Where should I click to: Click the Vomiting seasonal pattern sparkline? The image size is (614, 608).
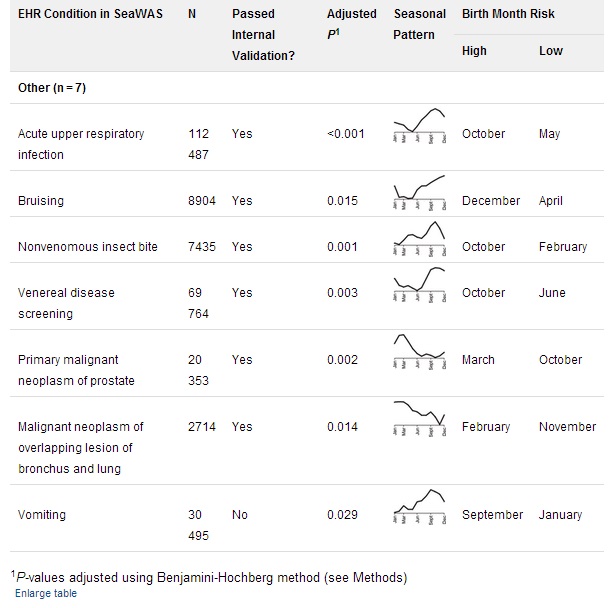coord(419,503)
